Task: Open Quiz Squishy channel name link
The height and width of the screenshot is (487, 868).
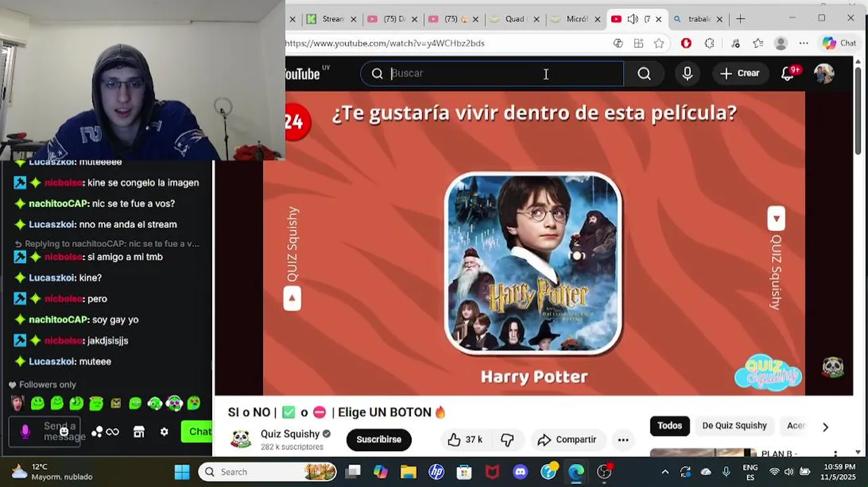Action: (290, 434)
